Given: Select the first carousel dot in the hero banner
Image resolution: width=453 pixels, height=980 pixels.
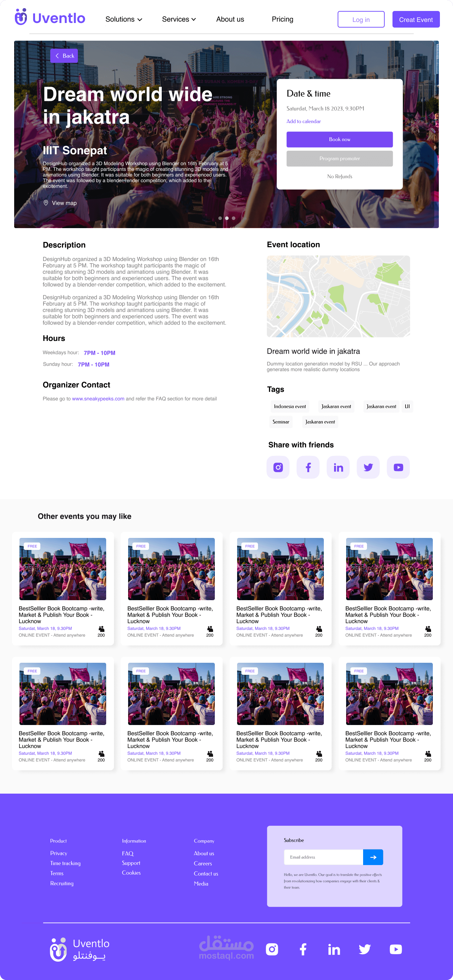Looking at the screenshot, I should pyautogui.click(x=220, y=218).
